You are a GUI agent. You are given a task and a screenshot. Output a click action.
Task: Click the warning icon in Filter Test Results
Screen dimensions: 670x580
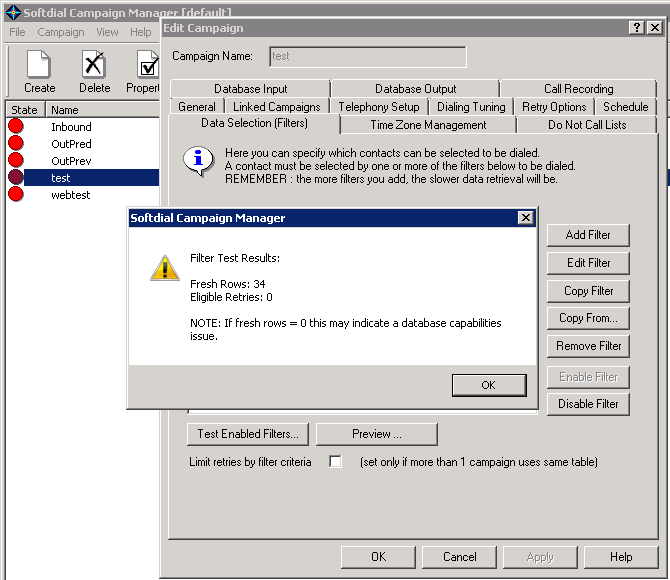tap(165, 268)
